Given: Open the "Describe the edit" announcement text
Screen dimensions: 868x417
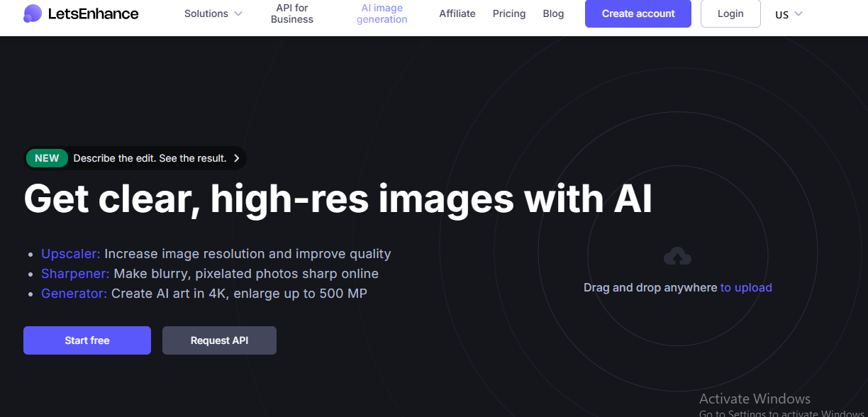Looking at the screenshot, I should 150,158.
